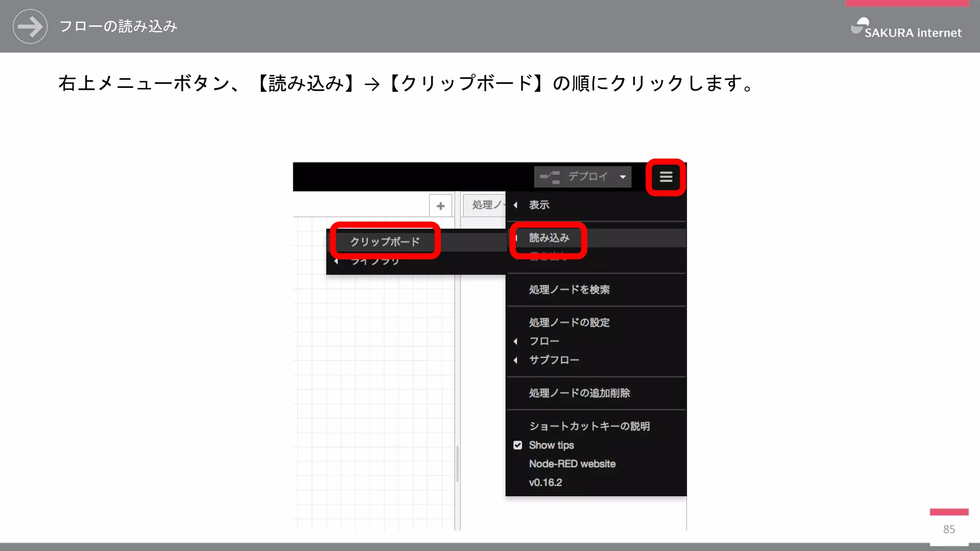Switch to the 処理ノード sidebar tab
This screenshot has width=980, height=551.
(x=485, y=205)
